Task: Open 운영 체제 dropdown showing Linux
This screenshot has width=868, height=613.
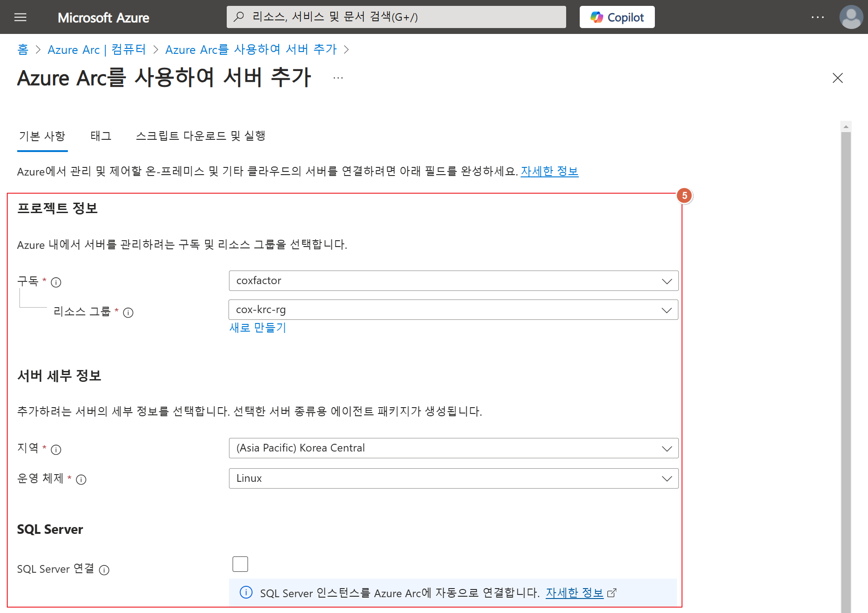Action: click(x=453, y=479)
